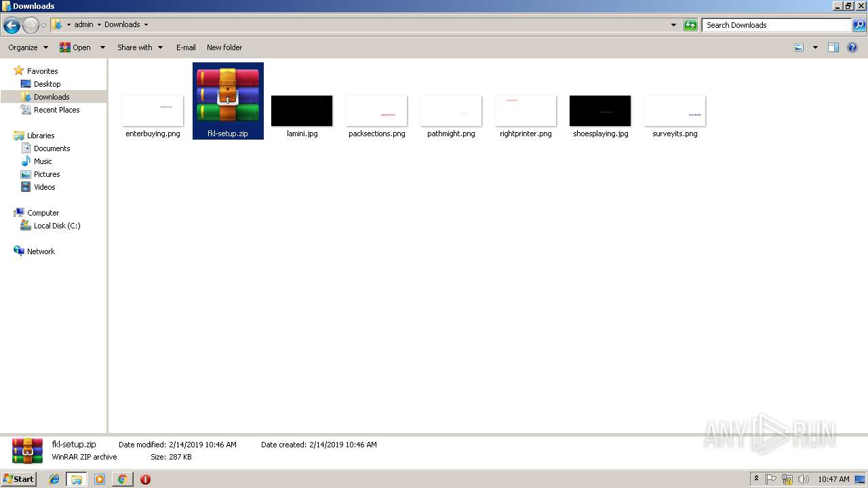Open the Windows Start menu
This screenshot has height=488, width=868.
pyautogui.click(x=19, y=479)
